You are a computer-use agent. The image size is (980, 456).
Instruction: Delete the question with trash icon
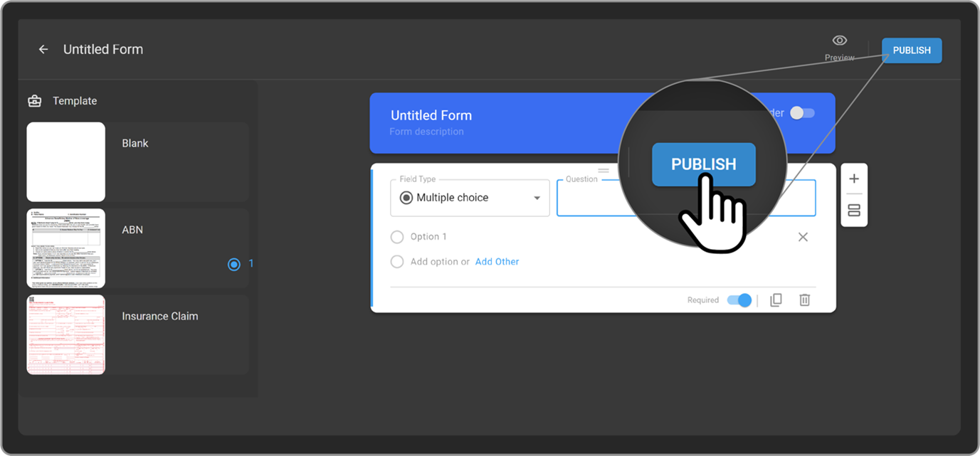(804, 300)
